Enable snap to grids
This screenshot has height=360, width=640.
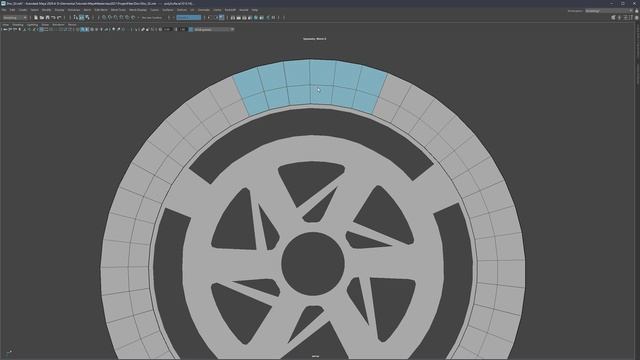[x=104, y=18]
